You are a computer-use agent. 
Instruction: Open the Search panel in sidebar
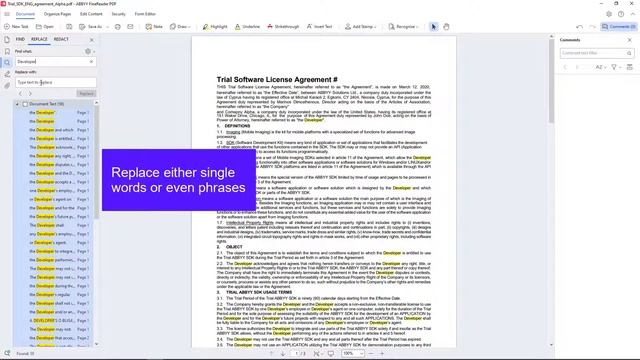click(7, 62)
